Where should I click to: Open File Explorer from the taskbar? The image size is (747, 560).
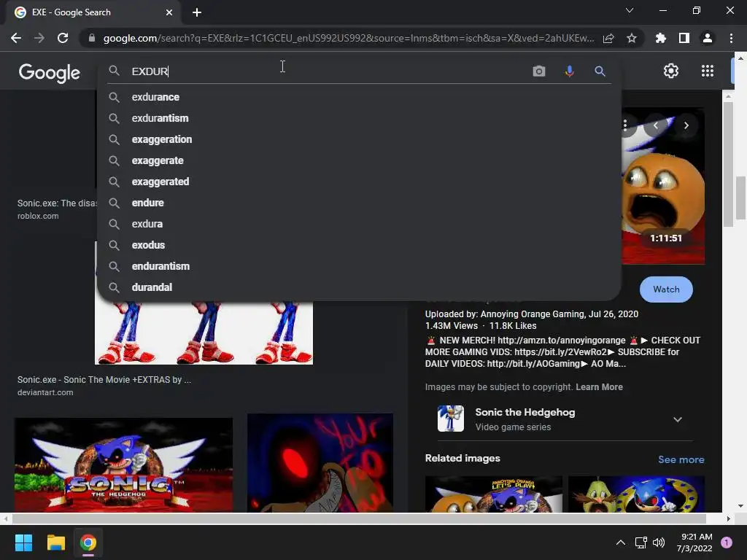[55, 542]
